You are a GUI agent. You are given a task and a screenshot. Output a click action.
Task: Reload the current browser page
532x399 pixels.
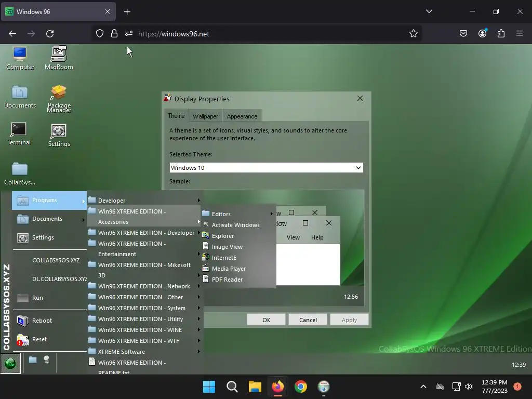(50, 34)
